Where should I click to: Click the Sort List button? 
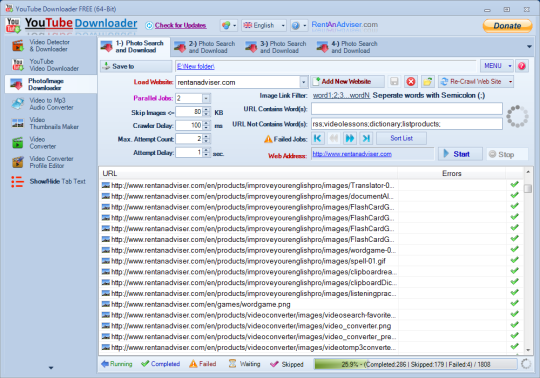click(401, 138)
